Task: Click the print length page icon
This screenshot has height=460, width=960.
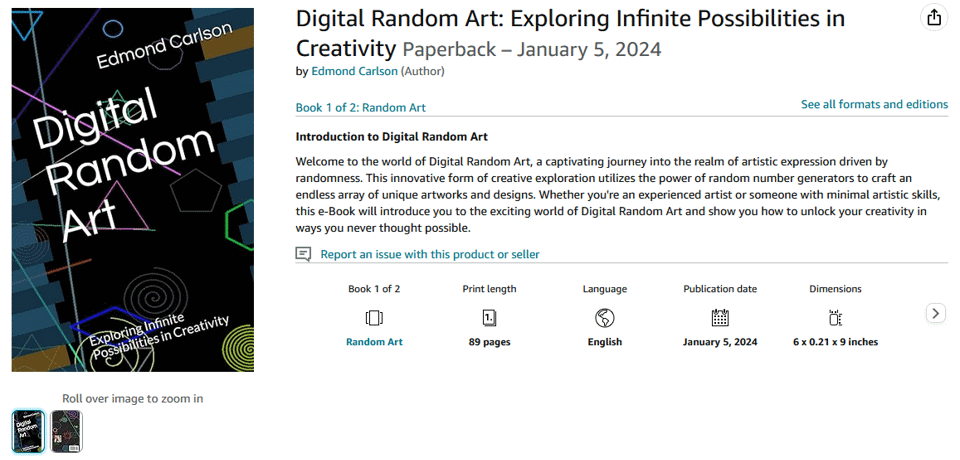Action: tap(489, 318)
